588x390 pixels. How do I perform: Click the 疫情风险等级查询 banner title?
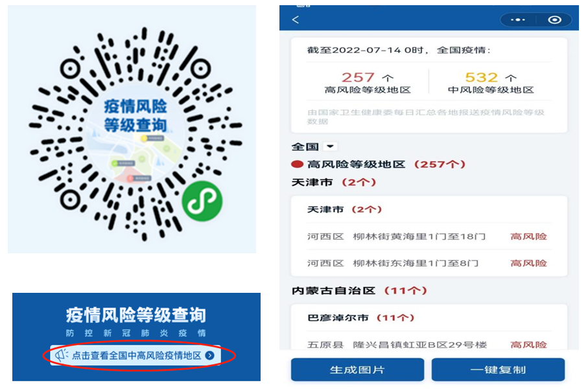tap(135, 315)
